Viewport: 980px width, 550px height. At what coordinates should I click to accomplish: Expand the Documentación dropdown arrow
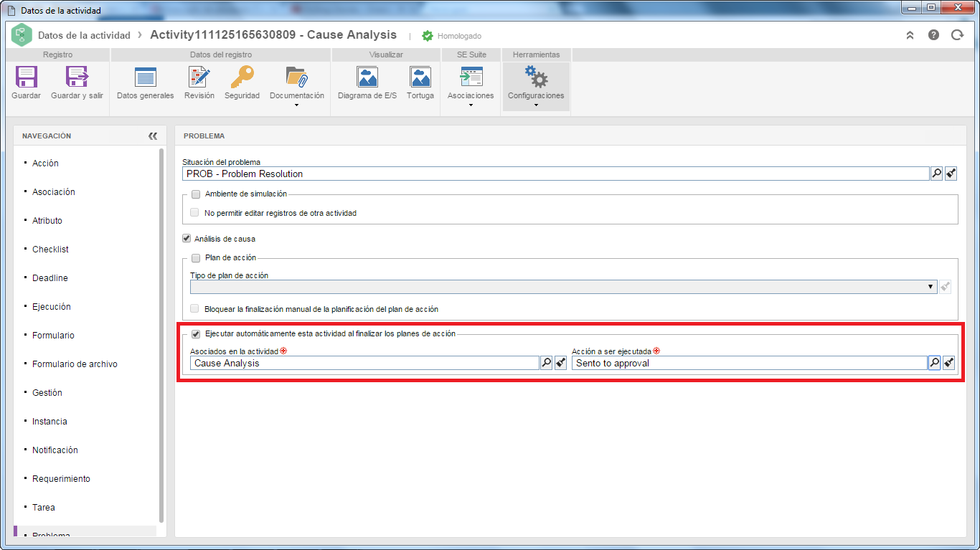296,105
